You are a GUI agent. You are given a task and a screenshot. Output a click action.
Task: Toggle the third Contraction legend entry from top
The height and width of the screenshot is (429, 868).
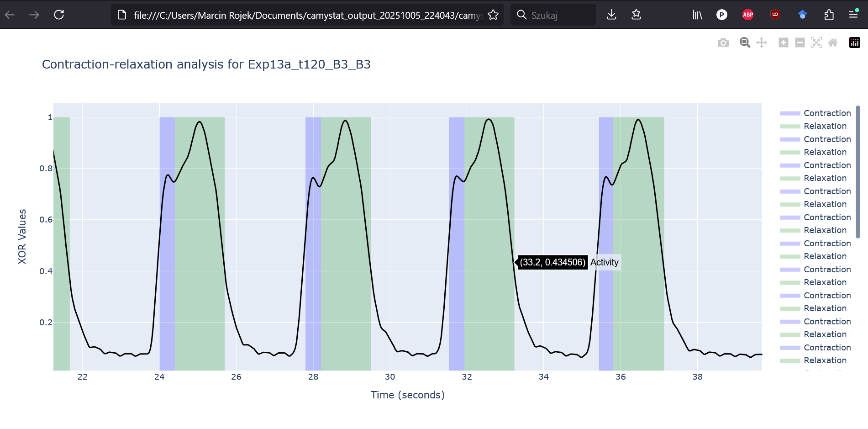click(815, 165)
